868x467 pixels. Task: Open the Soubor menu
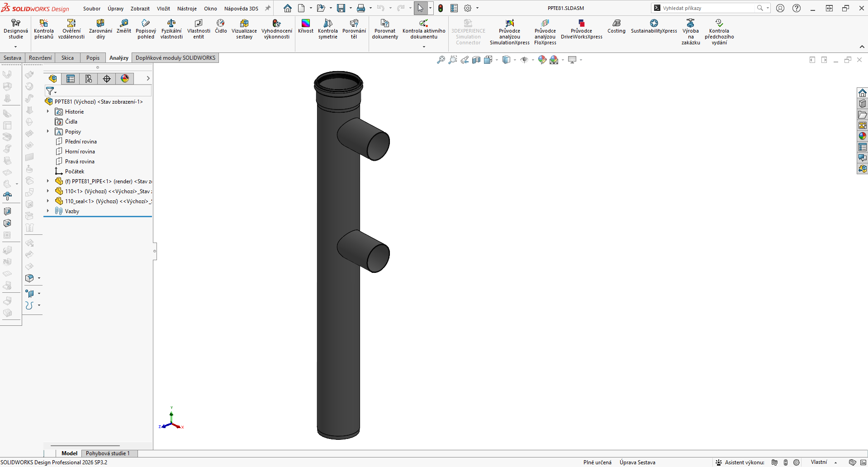point(92,9)
